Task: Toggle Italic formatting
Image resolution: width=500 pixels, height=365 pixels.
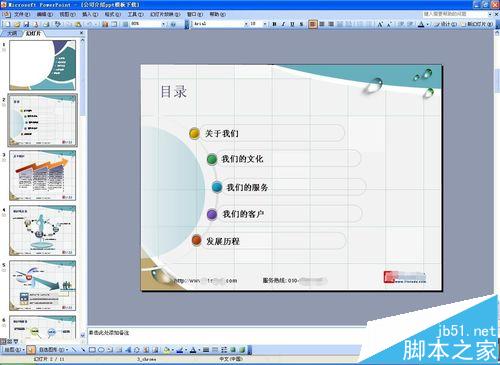Action: tap(283, 24)
